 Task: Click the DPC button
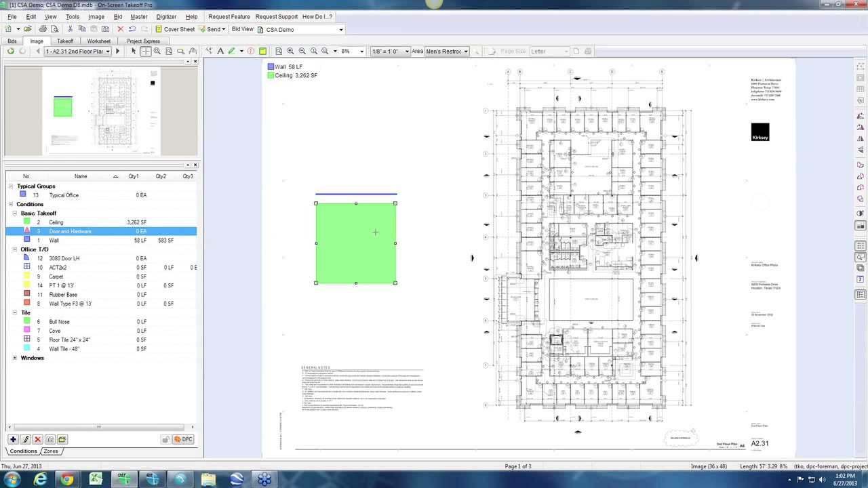[183, 439]
